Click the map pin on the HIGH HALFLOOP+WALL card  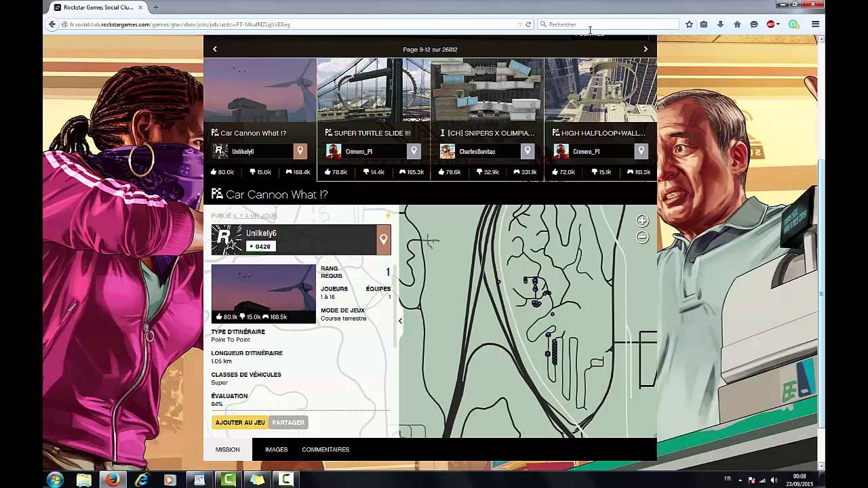[641, 151]
